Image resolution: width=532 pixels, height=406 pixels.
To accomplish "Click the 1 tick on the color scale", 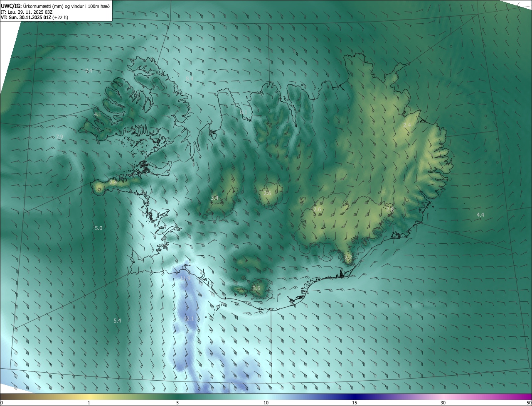I will 89,403.
